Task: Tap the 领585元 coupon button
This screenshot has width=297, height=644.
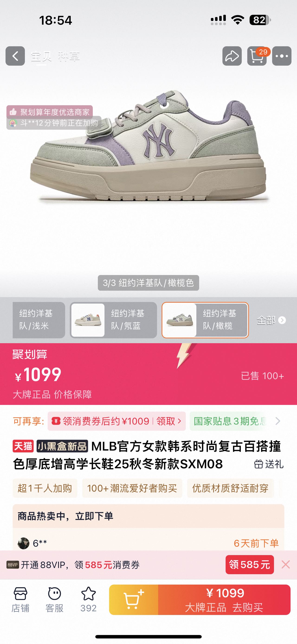Action: point(249,565)
